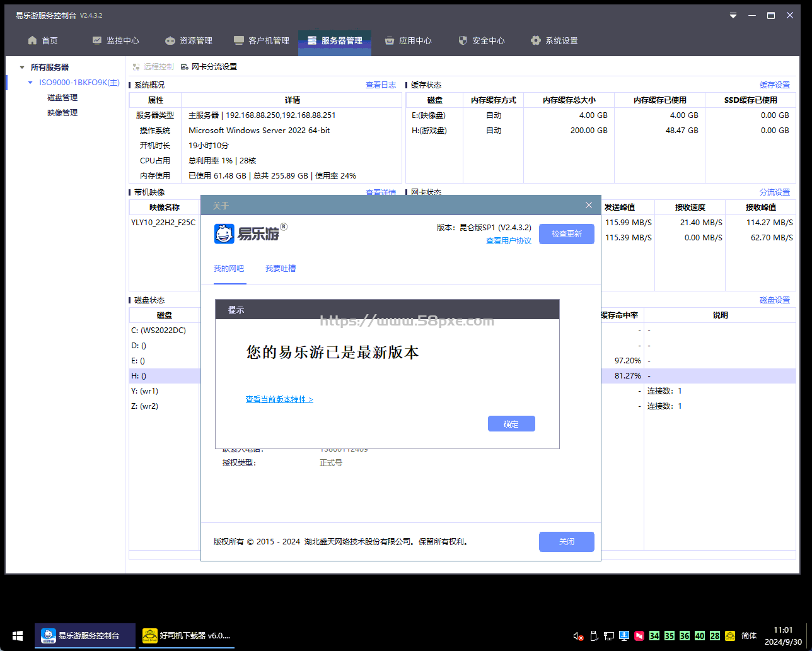Viewport: 812px width, 651px height.
Task: Switch the 简体 input method indicator
Action: (749, 636)
